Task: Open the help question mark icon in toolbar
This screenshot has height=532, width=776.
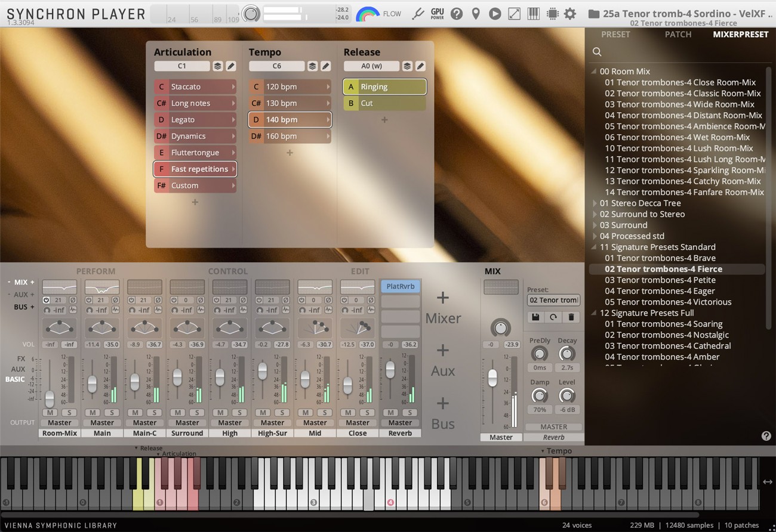Action: pos(457,13)
